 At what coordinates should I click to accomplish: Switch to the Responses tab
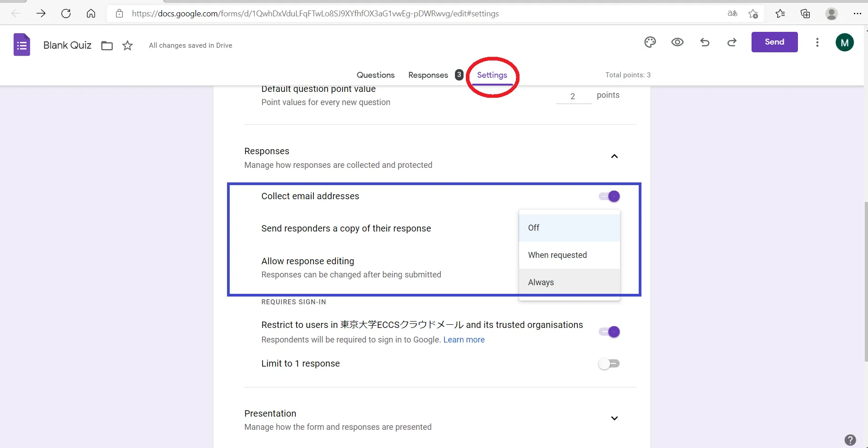point(428,75)
